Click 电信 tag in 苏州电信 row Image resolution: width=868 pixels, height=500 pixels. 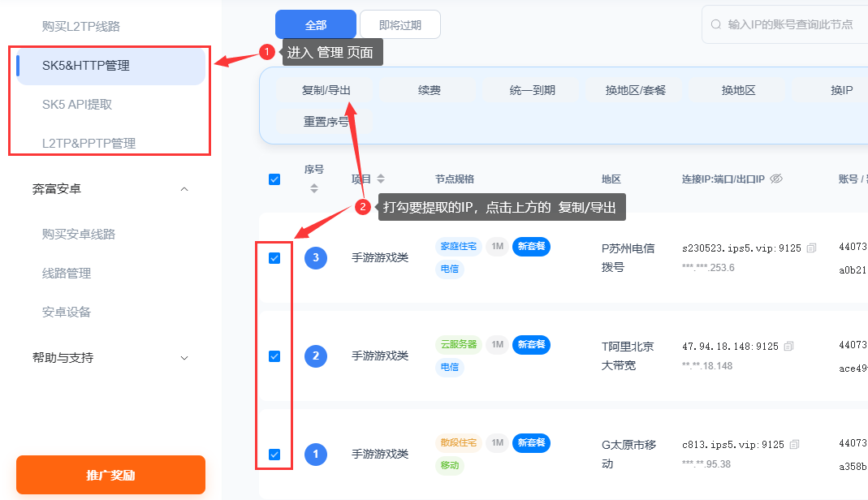coord(450,269)
